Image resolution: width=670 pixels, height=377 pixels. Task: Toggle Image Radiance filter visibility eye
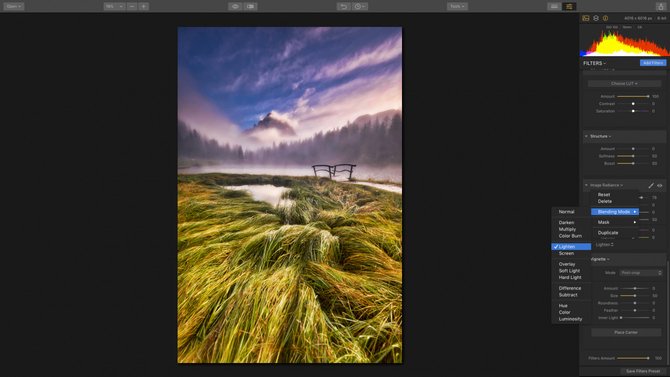[660, 186]
